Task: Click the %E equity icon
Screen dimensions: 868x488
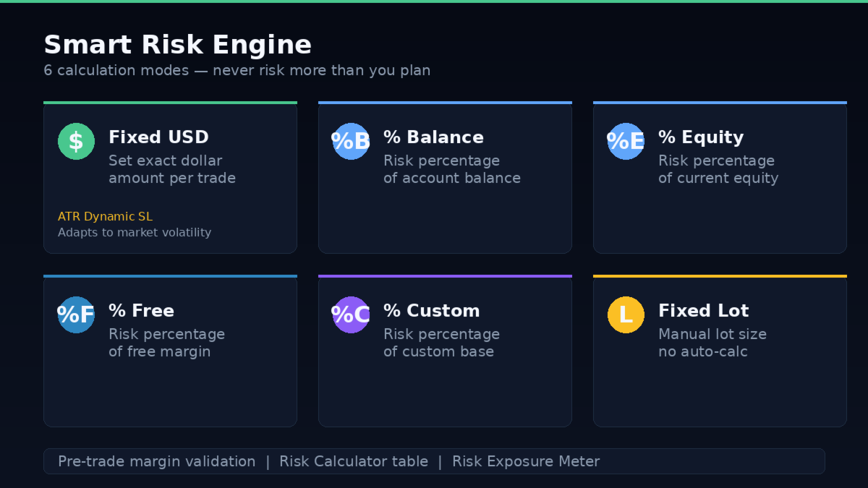Action: point(626,141)
